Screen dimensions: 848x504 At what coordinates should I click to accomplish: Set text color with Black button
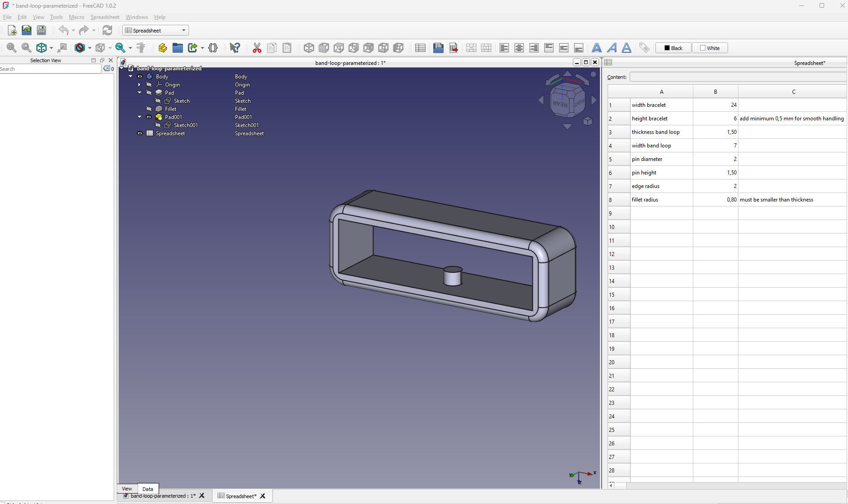[x=673, y=48]
